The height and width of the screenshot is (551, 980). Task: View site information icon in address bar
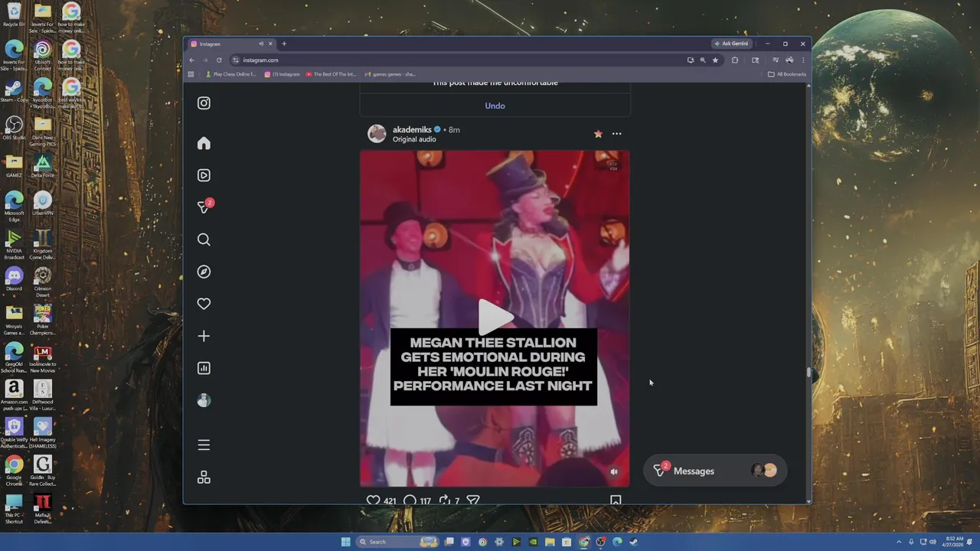(236, 60)
